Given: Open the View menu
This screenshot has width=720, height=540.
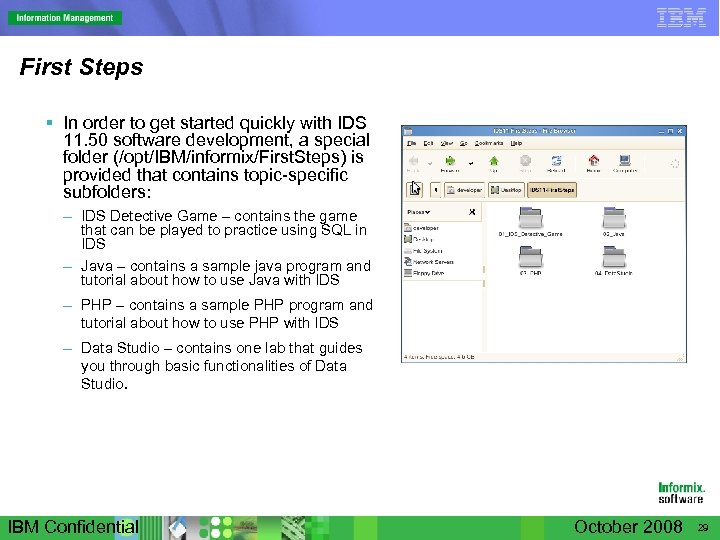Looking at the screenshot, I should (446, 143).
